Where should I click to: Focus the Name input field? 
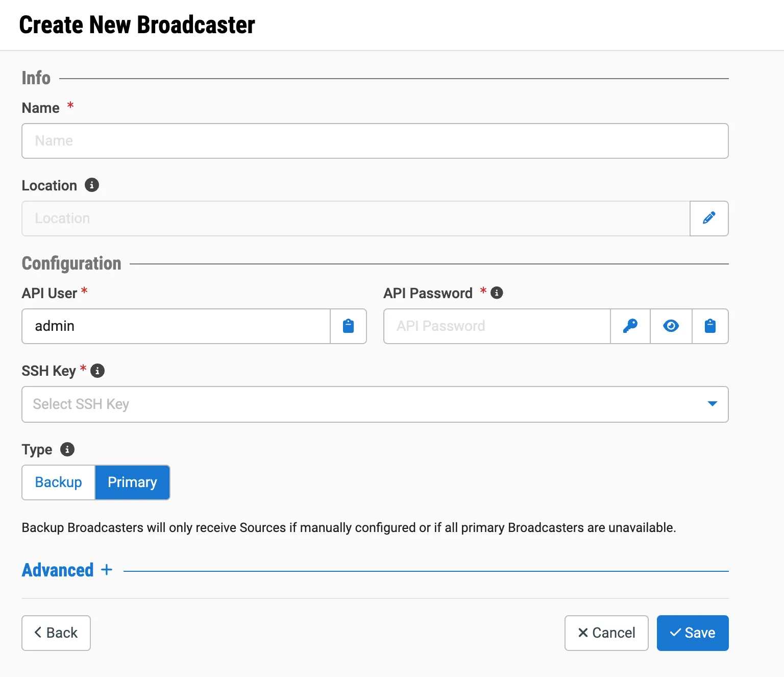[375, 141]
